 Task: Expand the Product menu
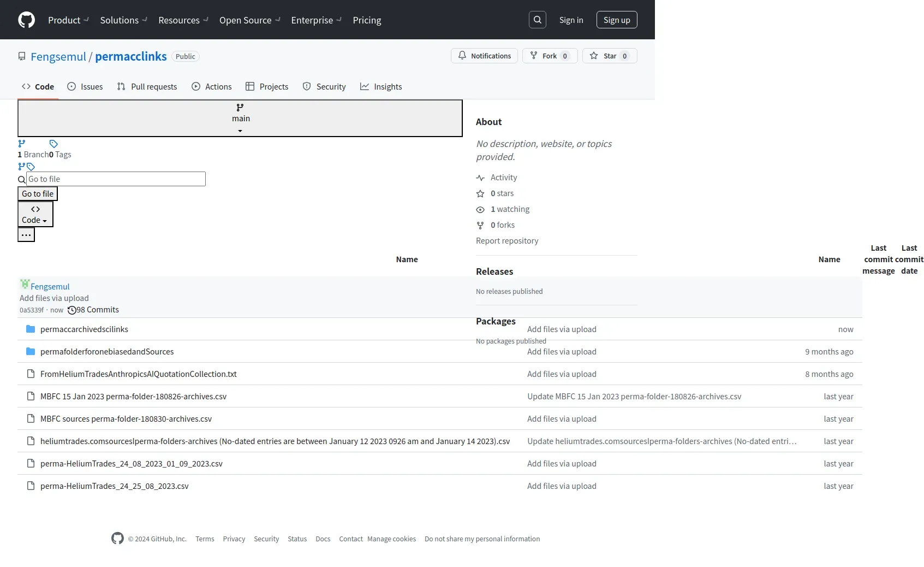point(68,20)
